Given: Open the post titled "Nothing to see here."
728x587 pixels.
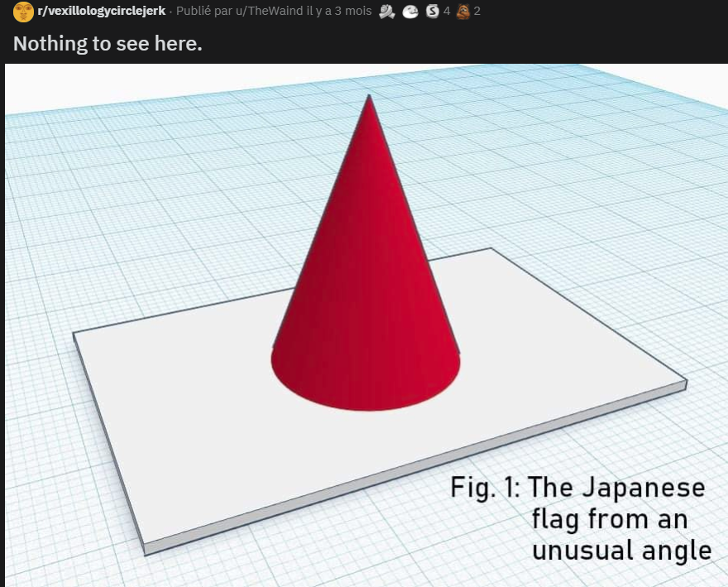Looking at the screenshot, I should [108, 44].
